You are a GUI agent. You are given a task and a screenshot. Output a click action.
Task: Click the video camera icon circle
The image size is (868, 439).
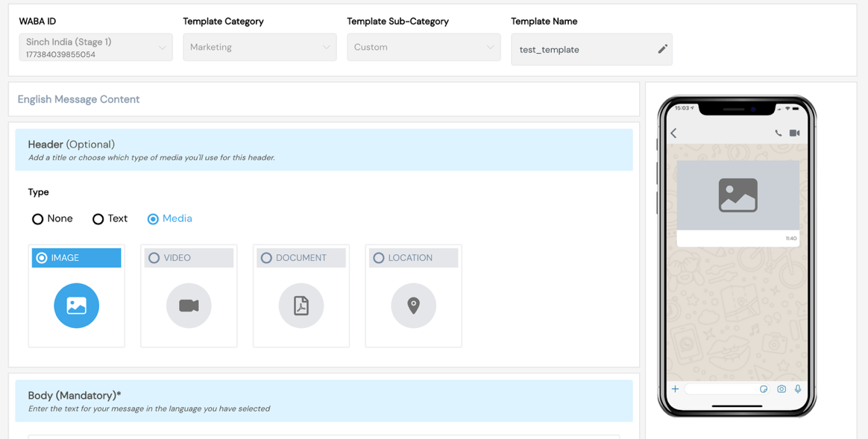[x=189, y=306]
